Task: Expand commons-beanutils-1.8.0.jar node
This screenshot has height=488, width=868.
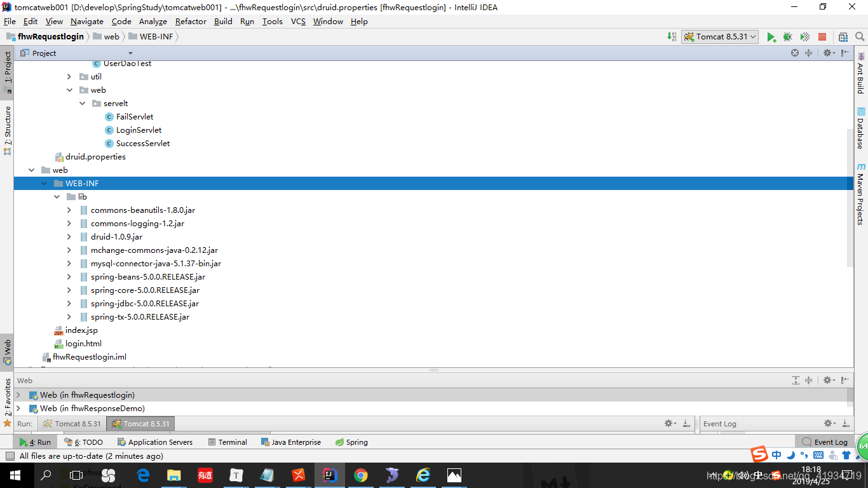Action: pos(69,210)
